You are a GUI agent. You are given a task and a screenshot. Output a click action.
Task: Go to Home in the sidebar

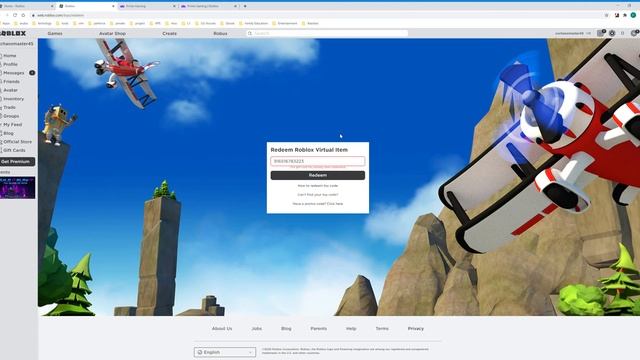[x=9, y=56]
